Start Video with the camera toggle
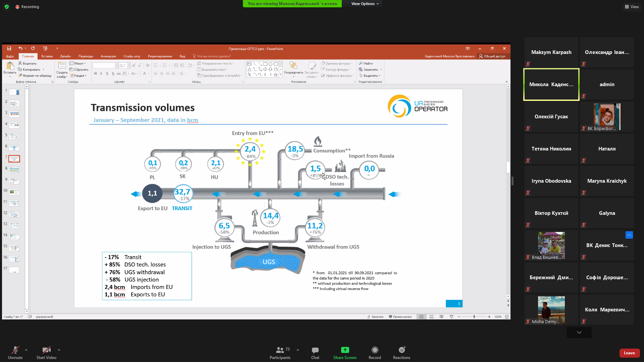 pos(46,350)
